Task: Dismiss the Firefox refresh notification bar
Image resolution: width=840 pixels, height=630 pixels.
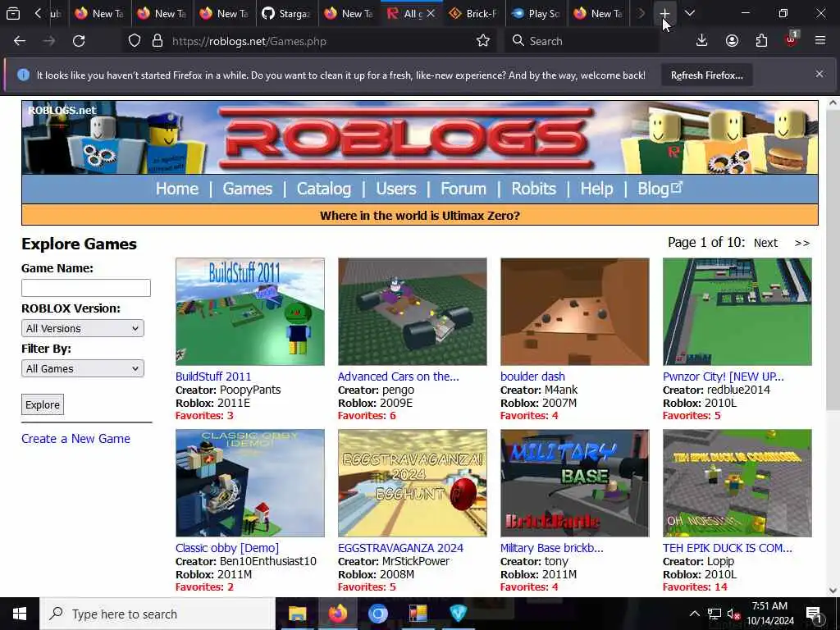Action: pos(819,74)
